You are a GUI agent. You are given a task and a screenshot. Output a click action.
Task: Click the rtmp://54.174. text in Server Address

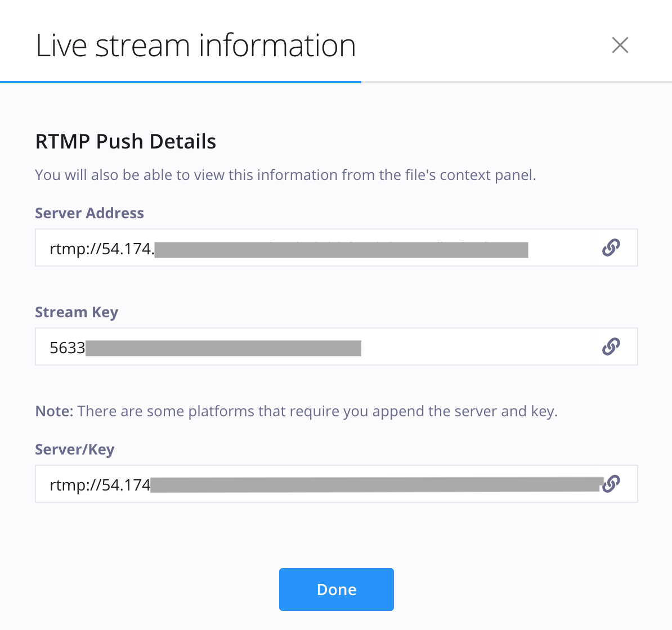(102, 249)
